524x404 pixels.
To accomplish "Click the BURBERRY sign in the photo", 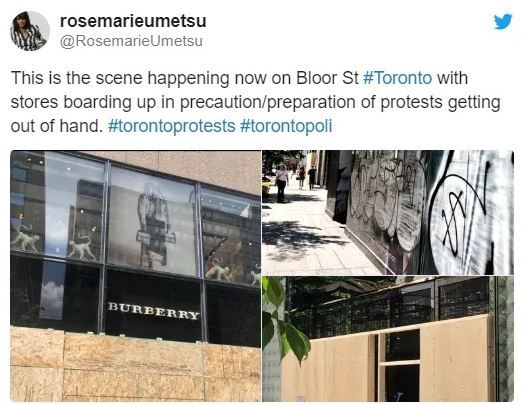I will (153, 311).
